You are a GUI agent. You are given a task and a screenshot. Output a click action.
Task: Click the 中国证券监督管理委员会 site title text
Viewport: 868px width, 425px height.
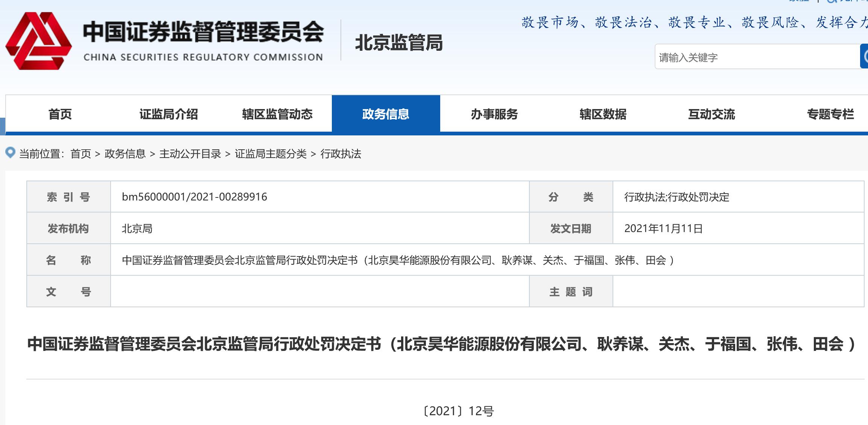[x=203, y=32]
